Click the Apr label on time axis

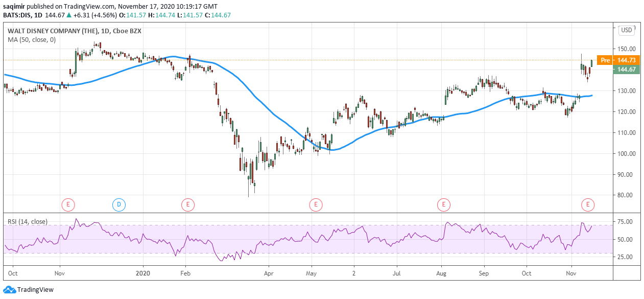coord(268,273)
